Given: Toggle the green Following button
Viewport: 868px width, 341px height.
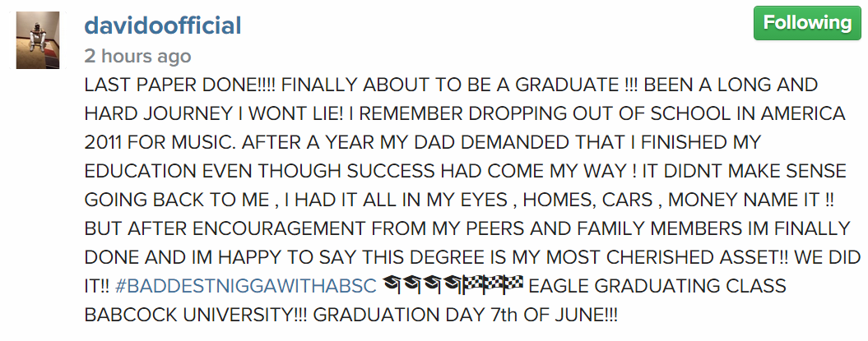Looking at the screenshot, I should click(x=807, y=23).
